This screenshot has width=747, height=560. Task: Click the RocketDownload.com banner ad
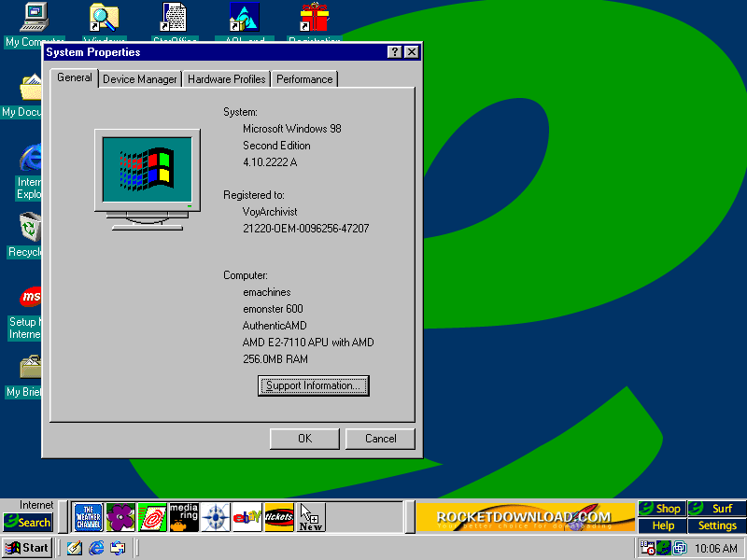(523, 517)
